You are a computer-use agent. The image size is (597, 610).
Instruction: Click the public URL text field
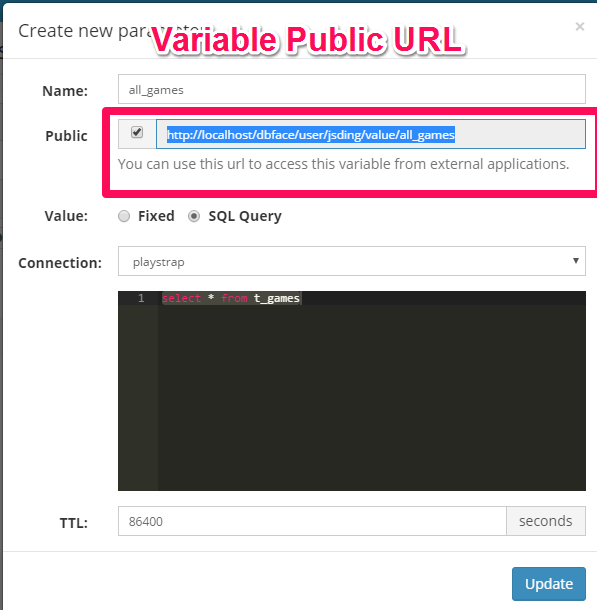371,134
